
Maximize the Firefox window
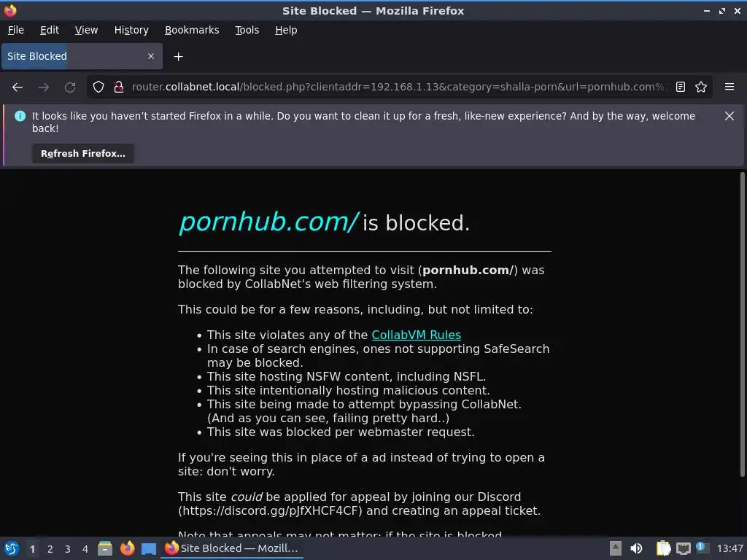[x=722, y=11]
